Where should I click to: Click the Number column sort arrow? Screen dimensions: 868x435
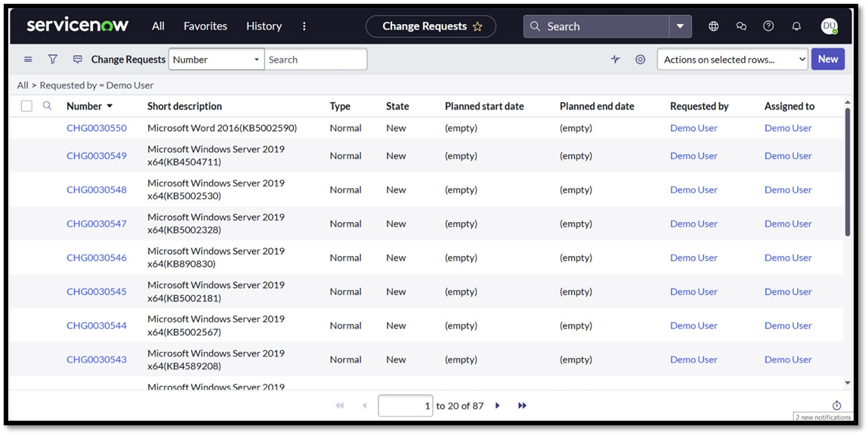pyautogui.click(x=110, y=106)
